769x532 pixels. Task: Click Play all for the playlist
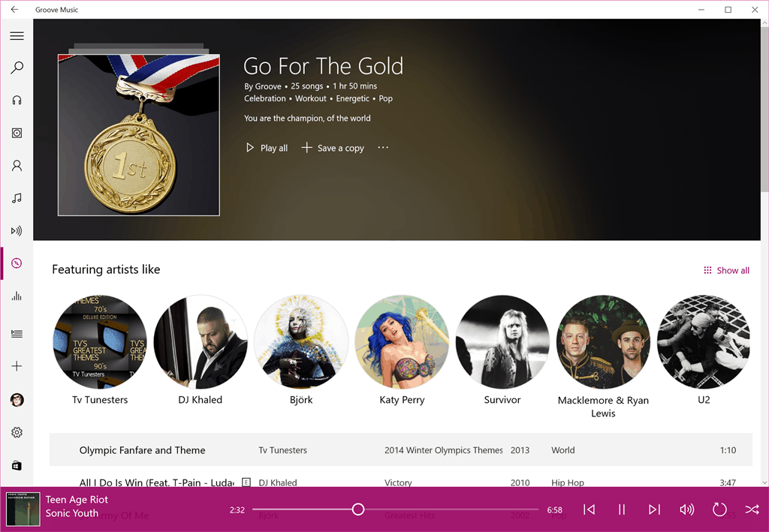[267, 148]
